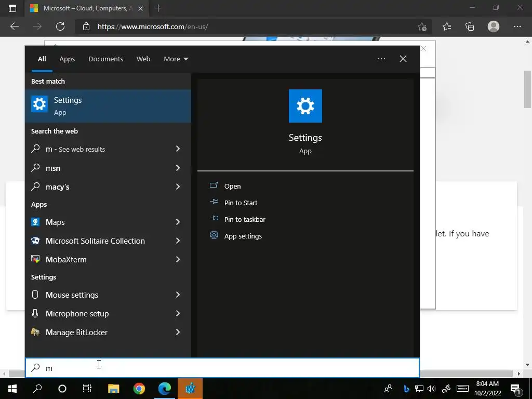Switch to the Apps search tab
532x399 pixels.
[67, 59]
